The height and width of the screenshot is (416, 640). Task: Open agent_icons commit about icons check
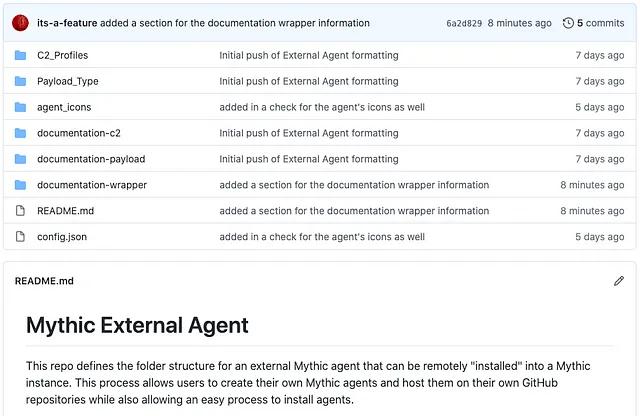click(322, 107)
